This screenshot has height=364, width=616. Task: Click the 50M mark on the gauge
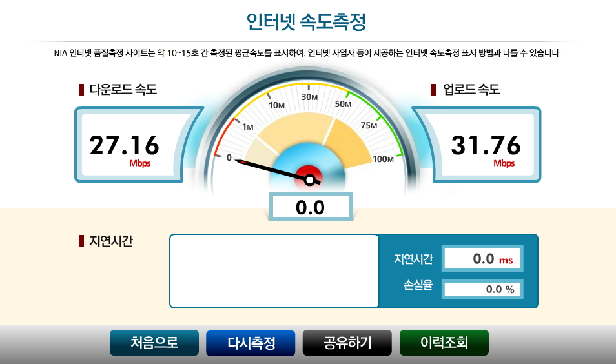343,104
